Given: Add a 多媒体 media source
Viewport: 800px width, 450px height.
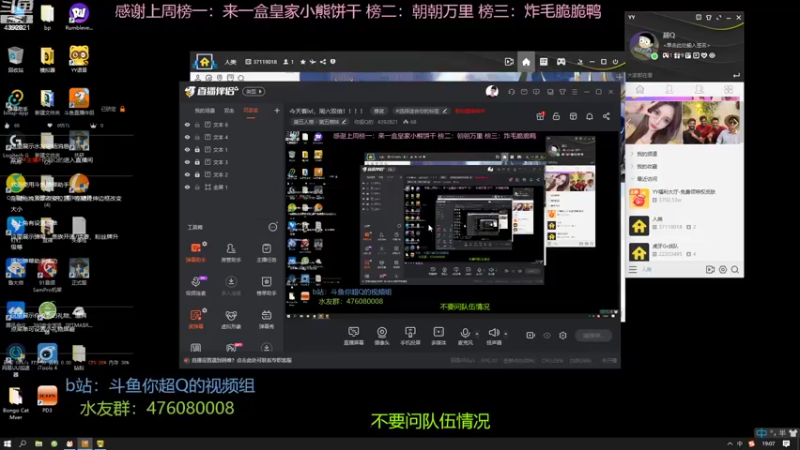Looking at the screenshot, I should click(438, 336).
